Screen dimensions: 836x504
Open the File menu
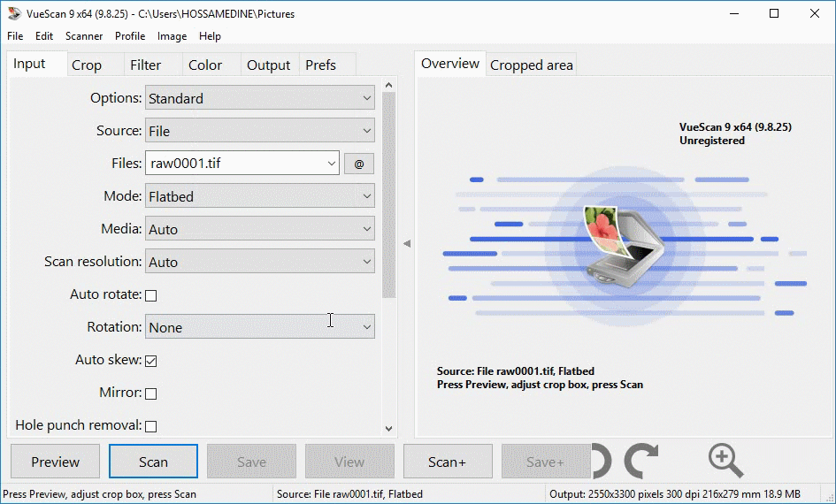(x=15, y=36)
